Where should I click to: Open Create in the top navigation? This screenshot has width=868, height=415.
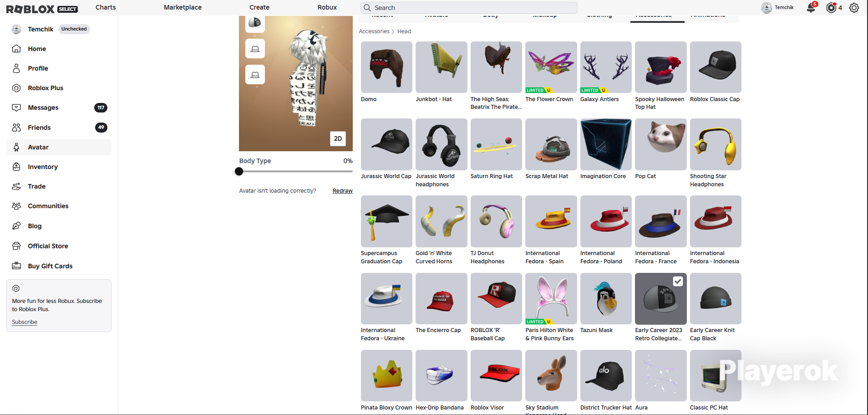[x=259, y=7]
